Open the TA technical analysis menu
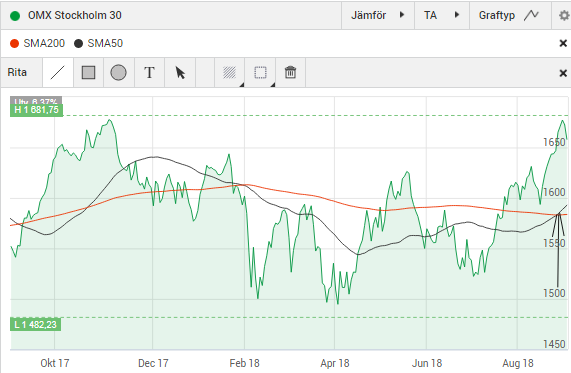This screenshot has width=571, height=373. [442, 15]
